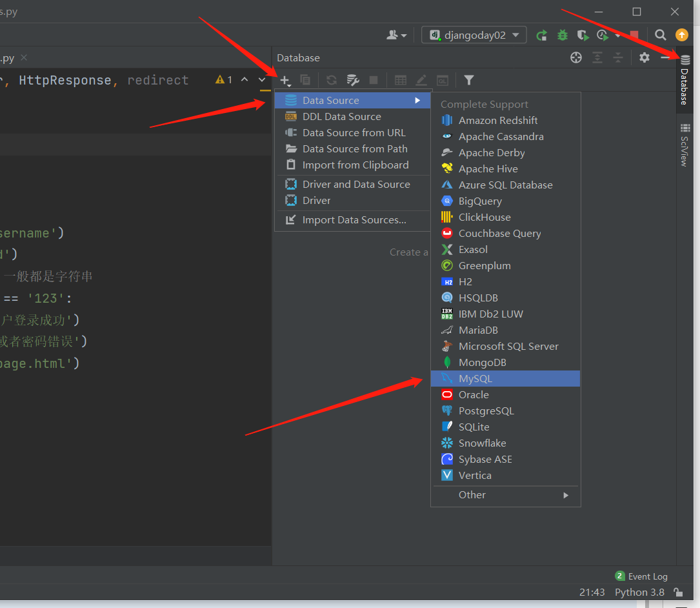Close the .py editor tab
The image size is (700, 608).
coord(24,57)
